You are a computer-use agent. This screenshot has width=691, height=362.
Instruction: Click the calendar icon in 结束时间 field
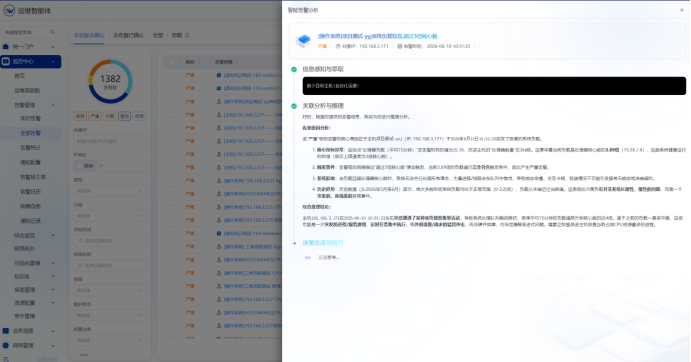click(80, 265)
